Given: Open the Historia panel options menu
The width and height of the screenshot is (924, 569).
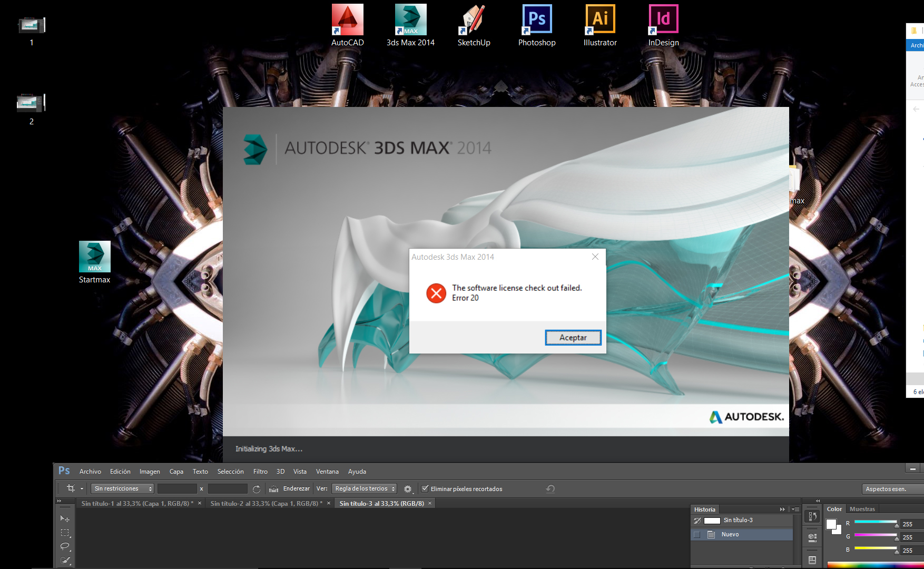Looking at the screenshot, I should [795, 509].
